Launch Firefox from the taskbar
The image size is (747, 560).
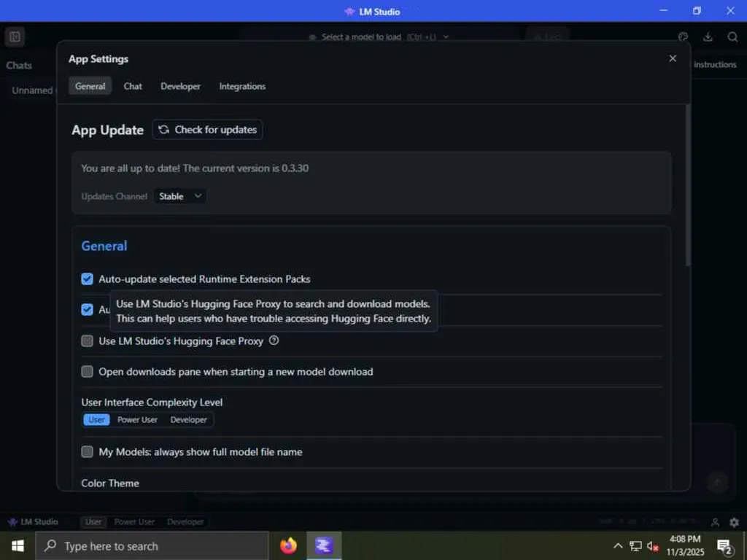tap(288, 545)
